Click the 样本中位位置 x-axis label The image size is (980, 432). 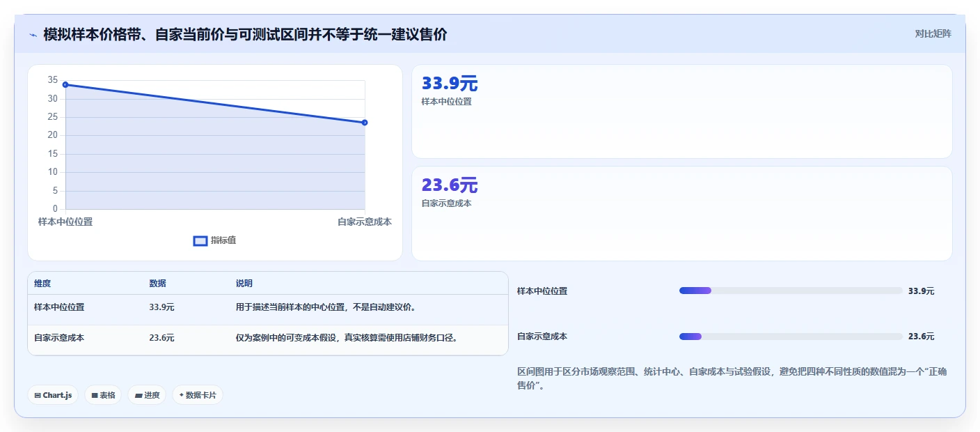pyautogui.click(x=65, y=222)
